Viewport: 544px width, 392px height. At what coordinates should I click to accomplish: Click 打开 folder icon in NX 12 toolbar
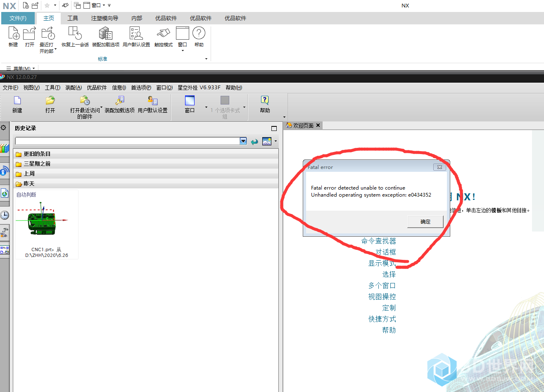click(50, 100)
